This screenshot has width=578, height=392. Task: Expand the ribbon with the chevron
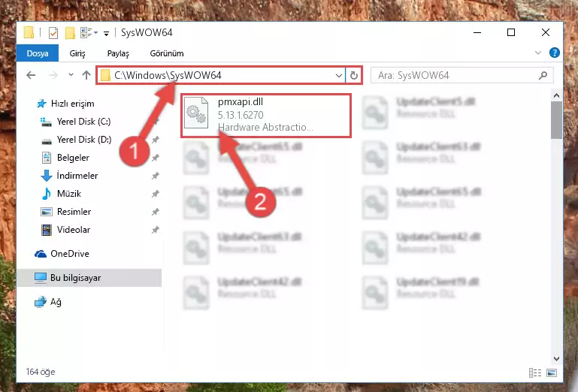[538, 53]
